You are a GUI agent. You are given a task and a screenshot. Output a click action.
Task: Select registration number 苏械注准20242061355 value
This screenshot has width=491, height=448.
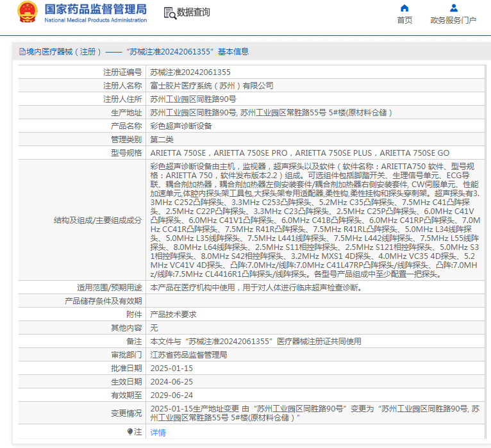click(x=190, y=72)
